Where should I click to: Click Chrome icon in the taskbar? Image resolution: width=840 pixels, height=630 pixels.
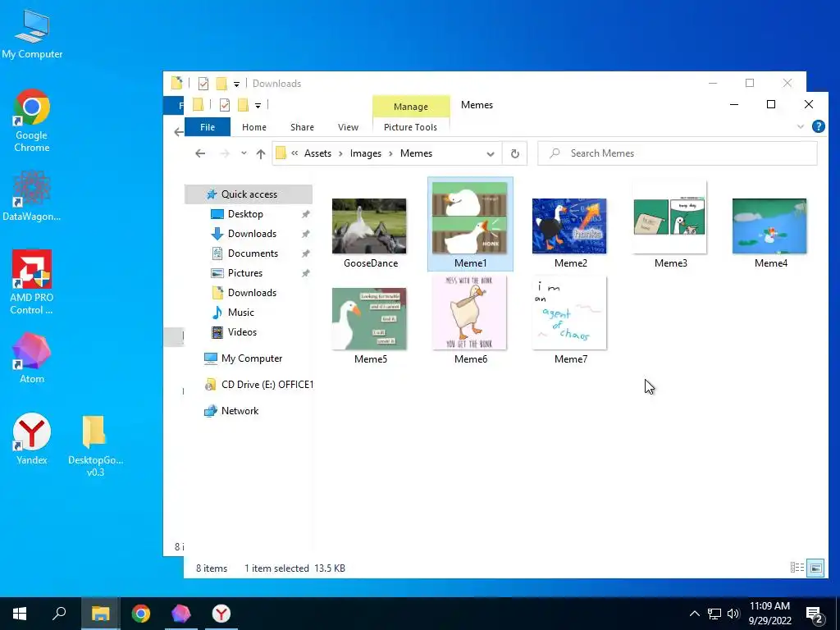click(x=141, y=614)
